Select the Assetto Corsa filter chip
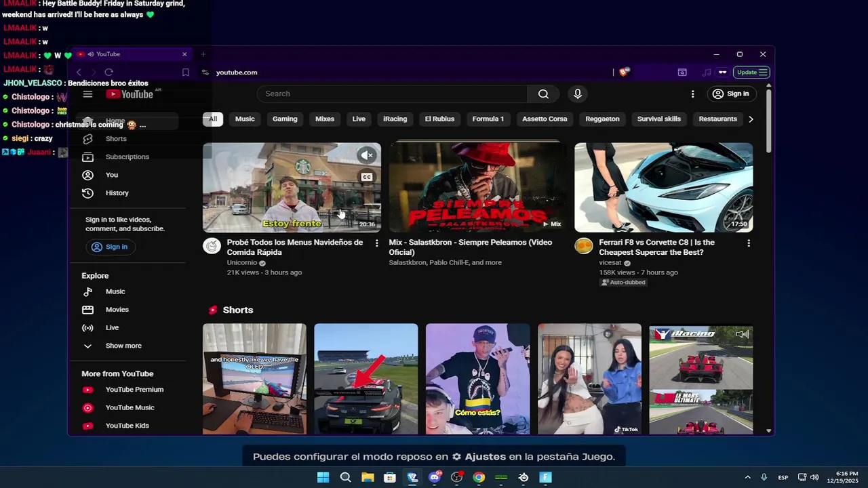This screenshot has width=868, height=488. coord(545,119)
